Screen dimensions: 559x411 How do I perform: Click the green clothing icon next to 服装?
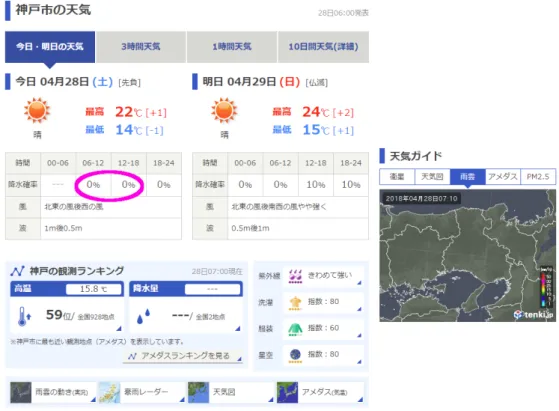click(295, 329)
